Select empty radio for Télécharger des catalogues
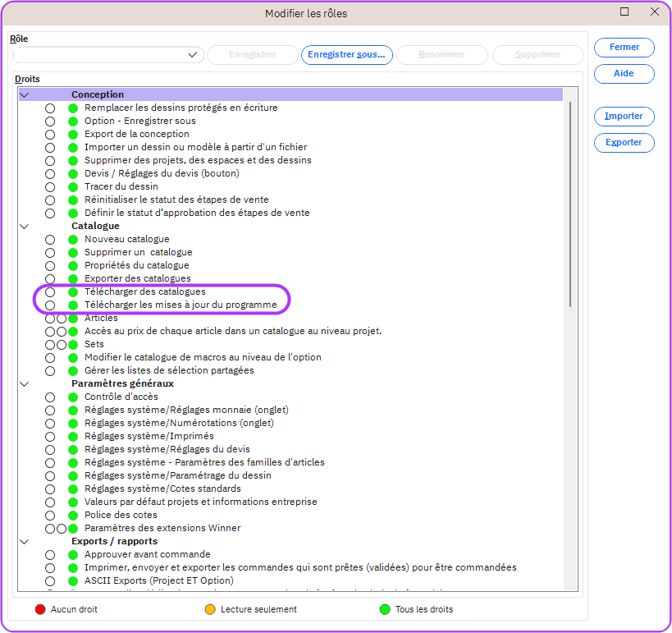 click(x=50, y=292)
